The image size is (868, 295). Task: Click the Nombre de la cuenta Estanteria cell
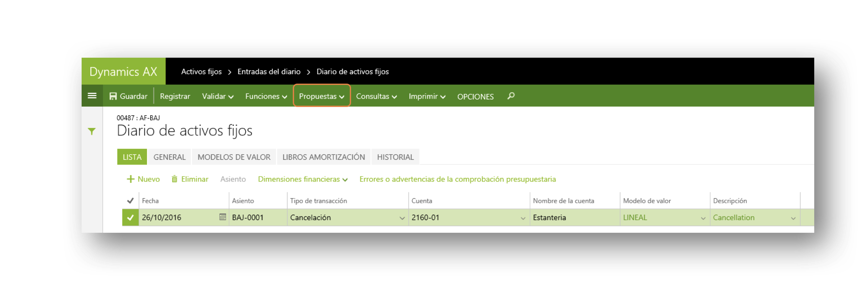[575, 218]
